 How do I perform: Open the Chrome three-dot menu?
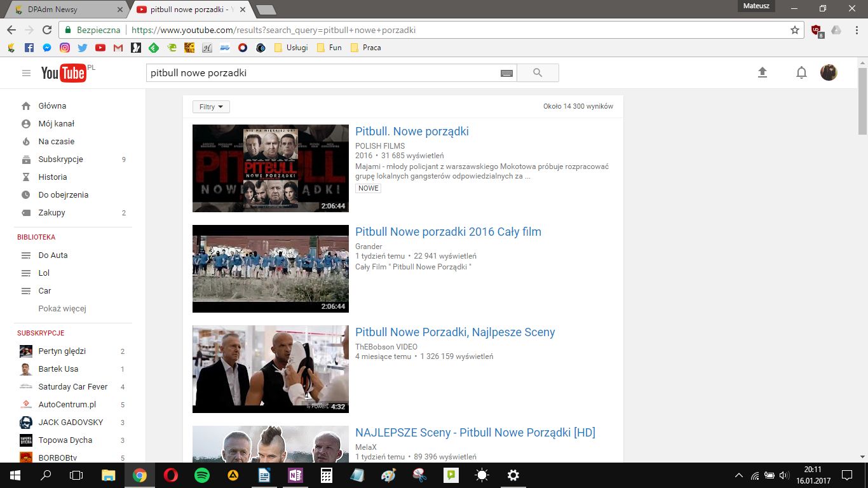point(856,30)
